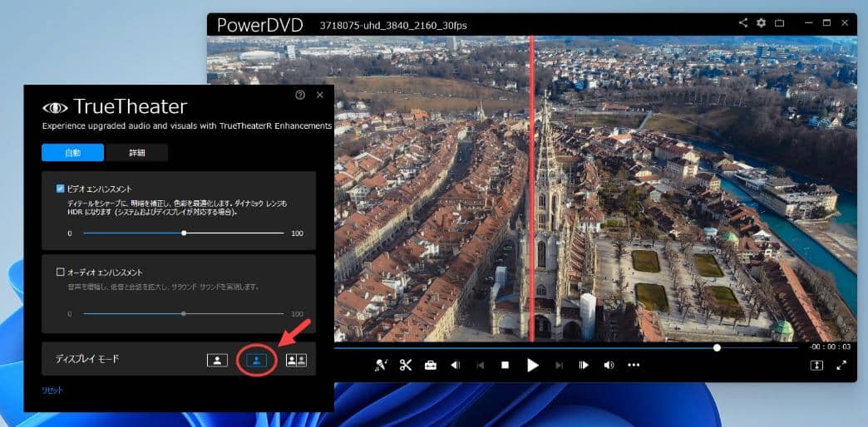This screenshot has height=427, width=868.
Task: Uncheck ビデオ エンハンスメント checkbox
Action: tap(61, 189)
